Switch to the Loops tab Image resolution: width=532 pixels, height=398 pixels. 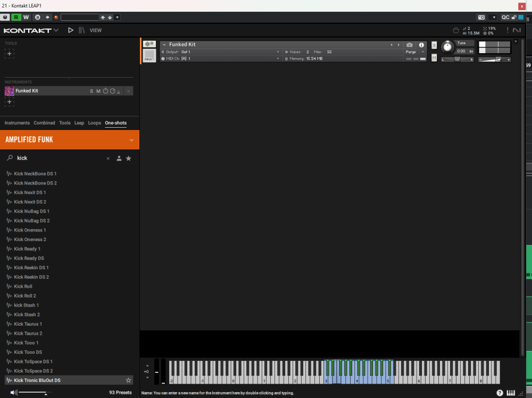pyautogui.click(x=95, y=123)
